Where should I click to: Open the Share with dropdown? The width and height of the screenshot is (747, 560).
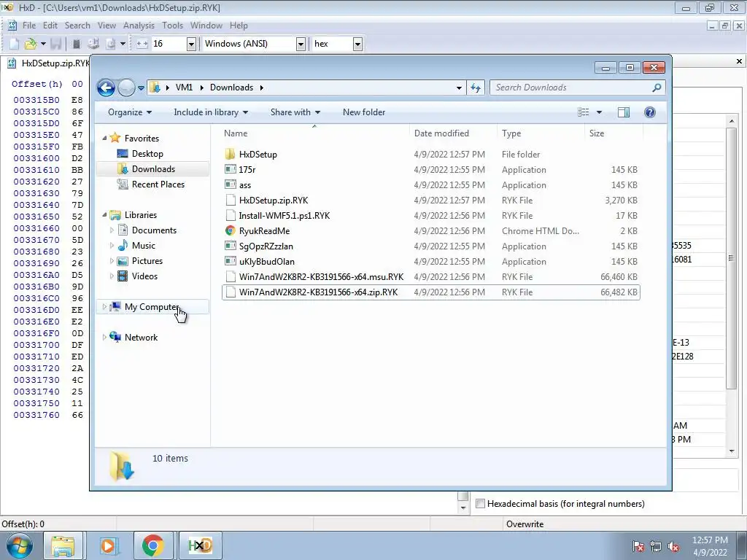click(x=295, y=112)
